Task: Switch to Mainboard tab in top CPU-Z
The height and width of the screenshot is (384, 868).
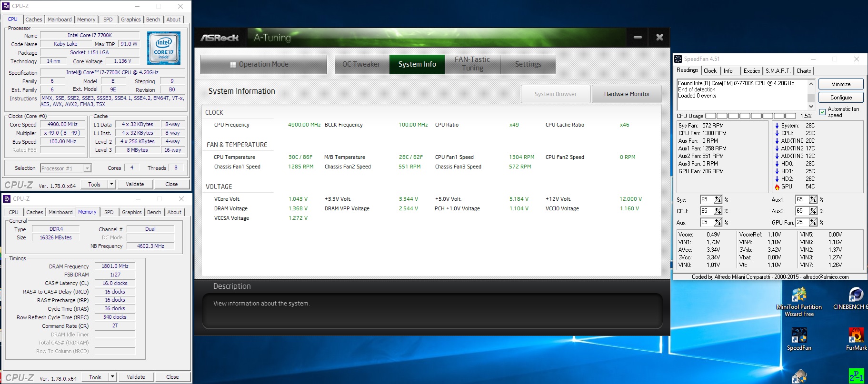Action: click(60, 20)
